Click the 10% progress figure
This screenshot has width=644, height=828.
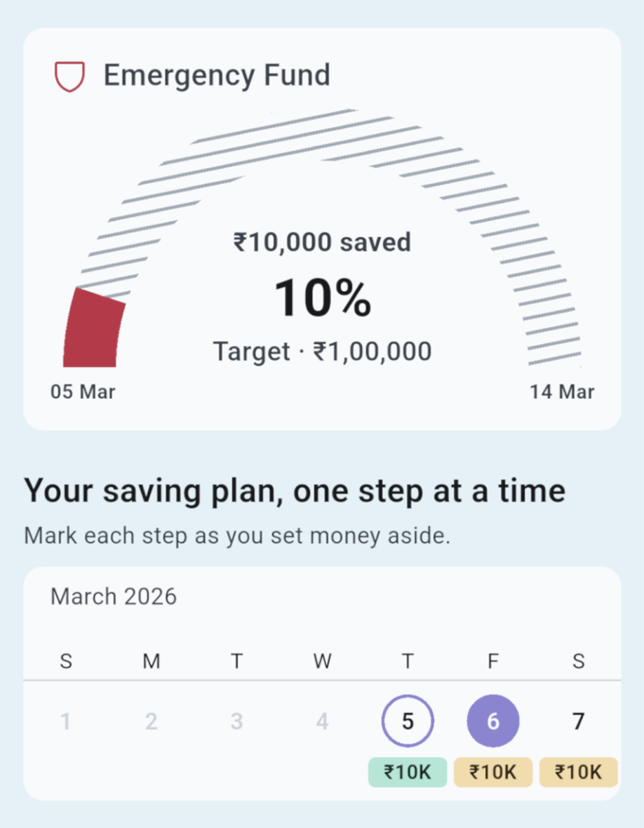pos(322,297)
